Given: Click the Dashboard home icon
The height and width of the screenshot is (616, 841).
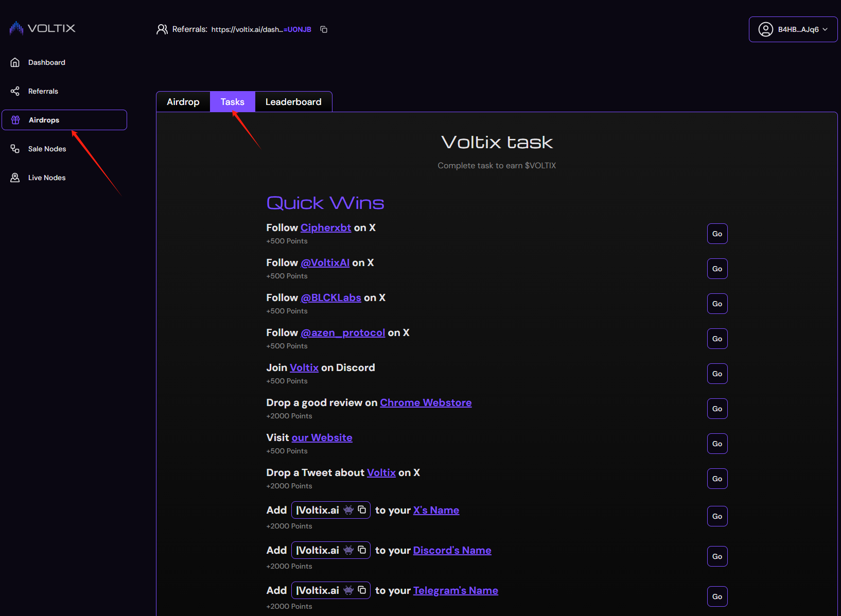Looking at the screenshot, I should coord(15,62).
